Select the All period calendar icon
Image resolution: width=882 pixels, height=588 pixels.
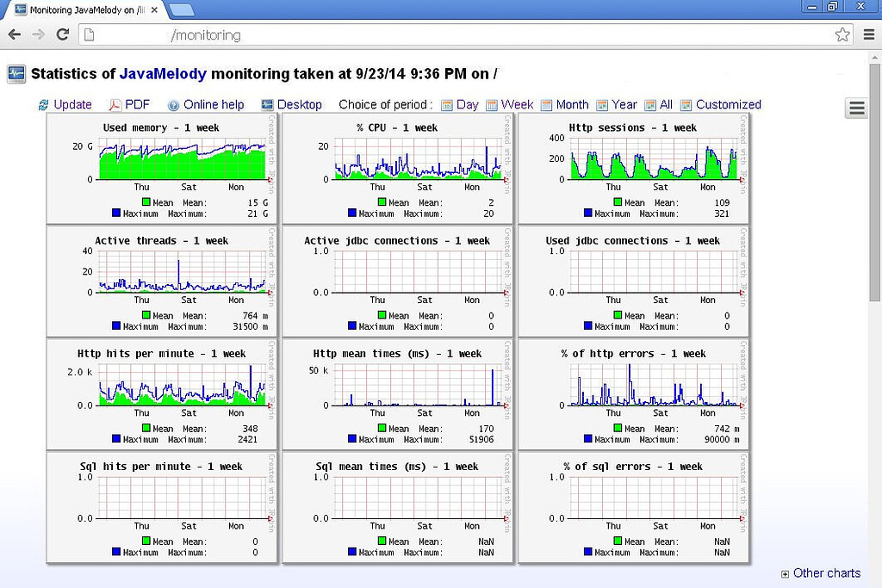(x=649, y=104)
